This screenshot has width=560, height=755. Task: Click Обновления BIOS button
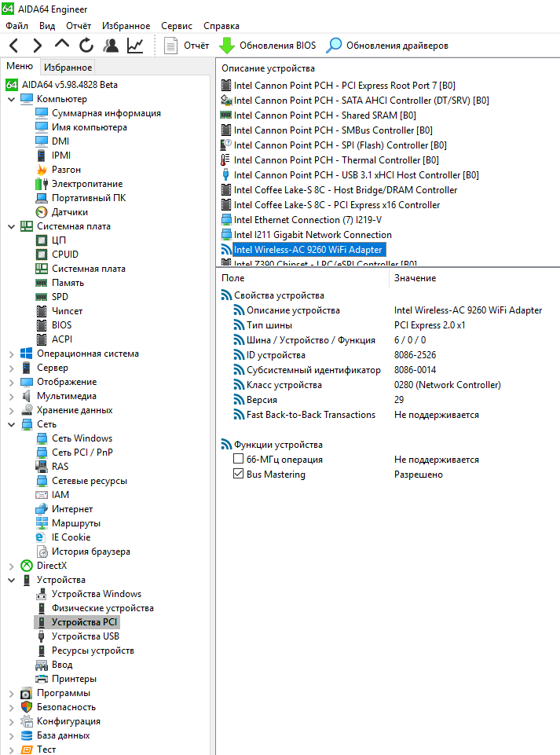click(x=268, y=46)
